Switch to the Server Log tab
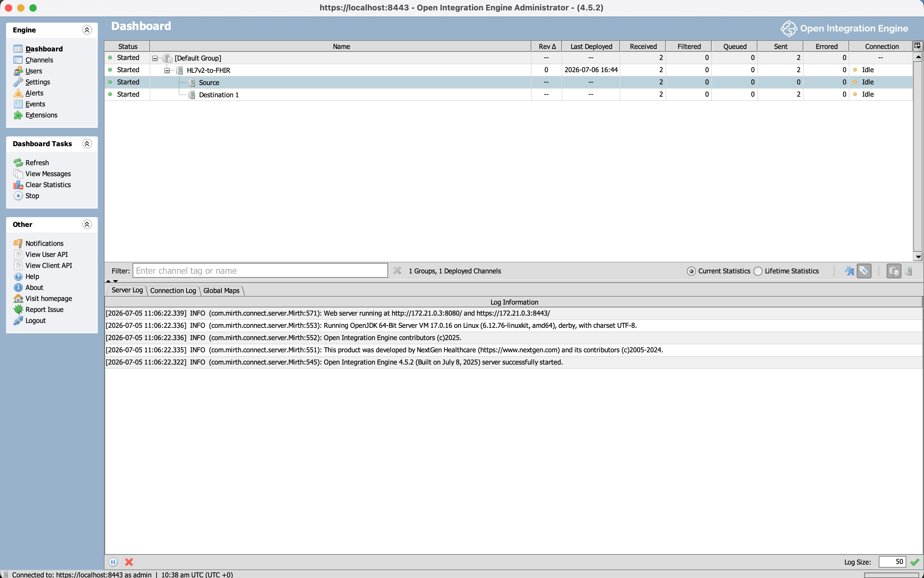Image resolution: width=924 pixels, height=578 pixels. (x=127, y=290)
